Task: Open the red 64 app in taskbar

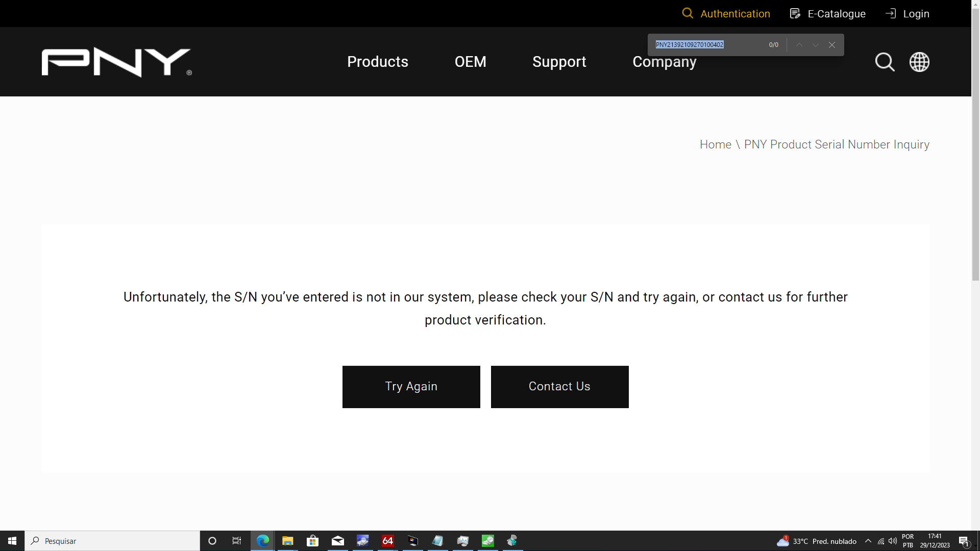Action: tap(387, 541)
